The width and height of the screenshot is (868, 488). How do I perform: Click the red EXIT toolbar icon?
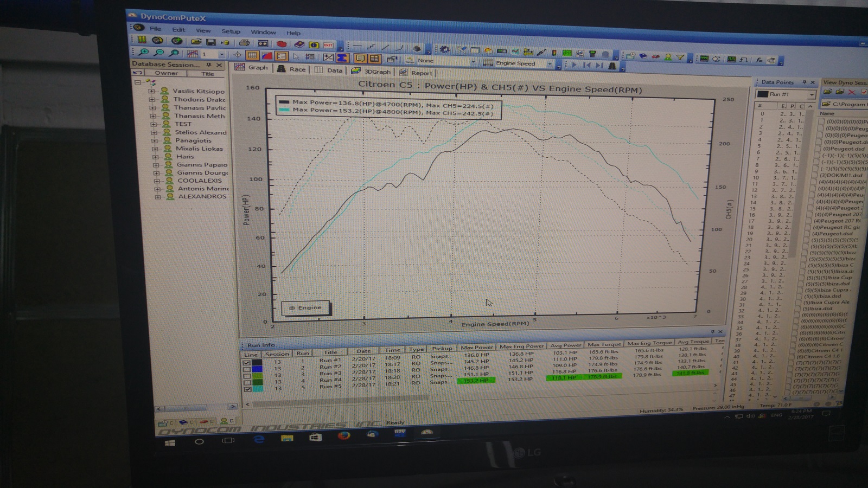pyautogui.click(x=328, y=45)
